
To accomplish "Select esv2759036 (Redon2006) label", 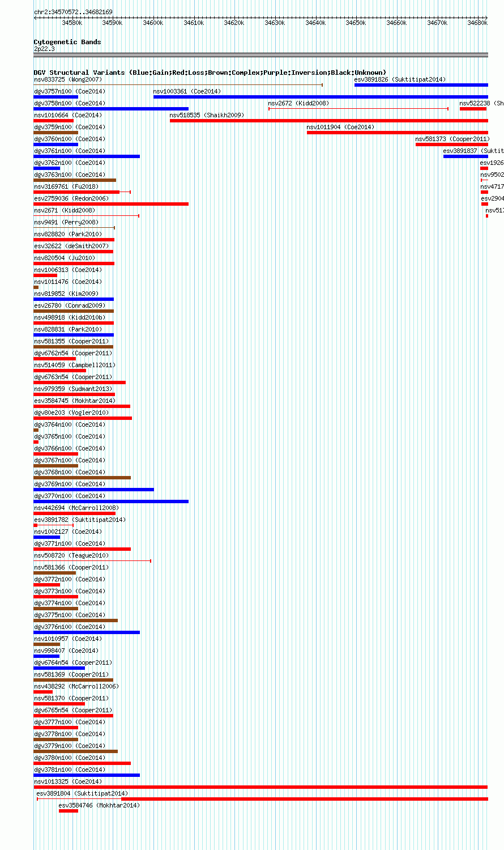I will tap(71, 198).
